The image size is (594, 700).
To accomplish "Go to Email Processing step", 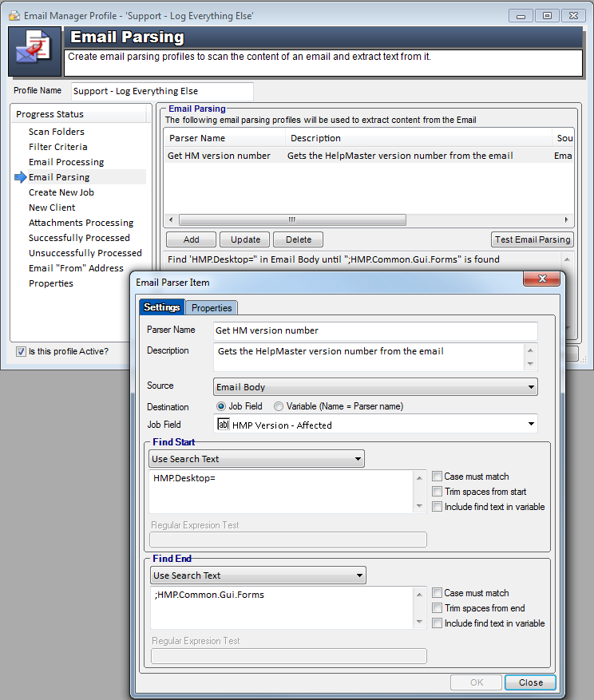I will tap(66, 162).
